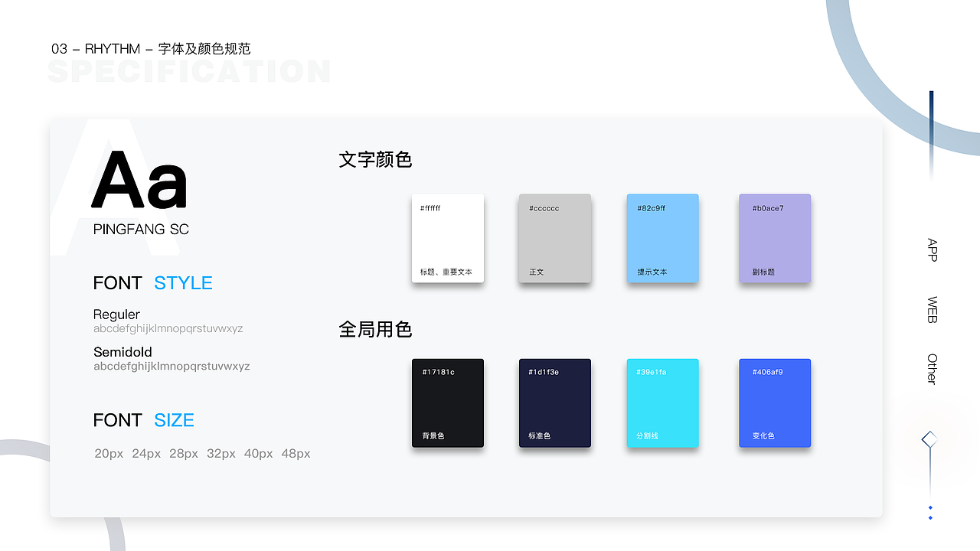Screen dimensions: 980x551
Task: Click the alphabet sample under Semidold
Action: 171,367
